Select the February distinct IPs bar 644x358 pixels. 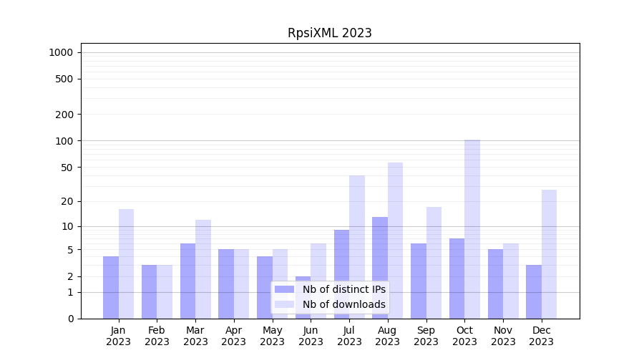pyautogui.click(x=149, y=291)
